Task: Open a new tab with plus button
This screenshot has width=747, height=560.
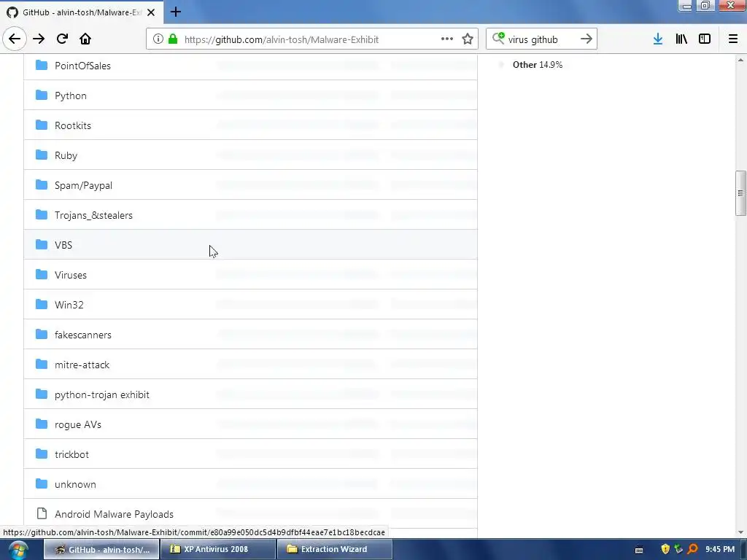Action: click(x=176, y=12)
